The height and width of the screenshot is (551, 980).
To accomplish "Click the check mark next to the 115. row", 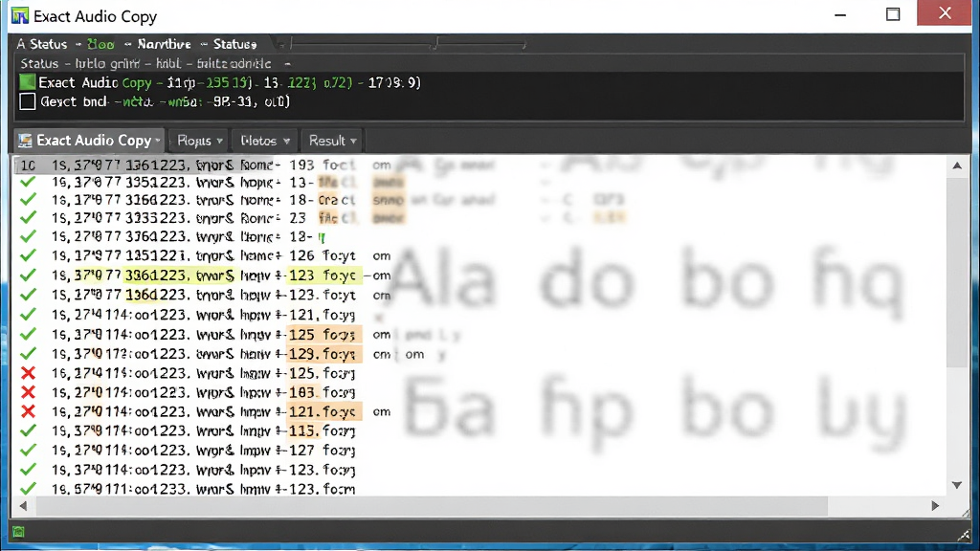I will tap(28, 430).
